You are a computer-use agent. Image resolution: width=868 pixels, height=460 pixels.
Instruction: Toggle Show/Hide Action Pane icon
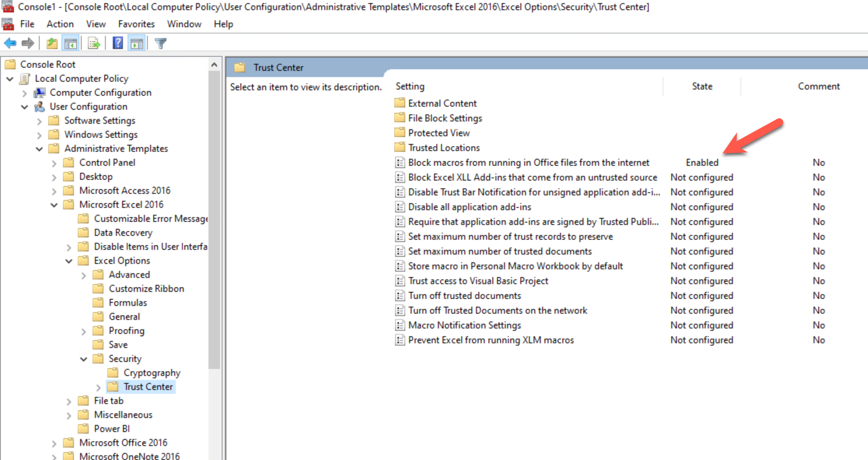point(136,43)
